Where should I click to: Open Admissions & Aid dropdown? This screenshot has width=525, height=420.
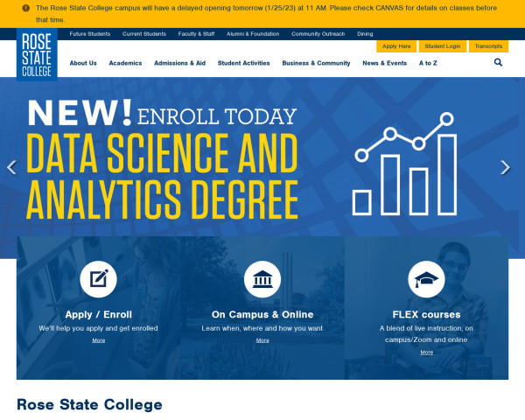[x=179, y=63]
